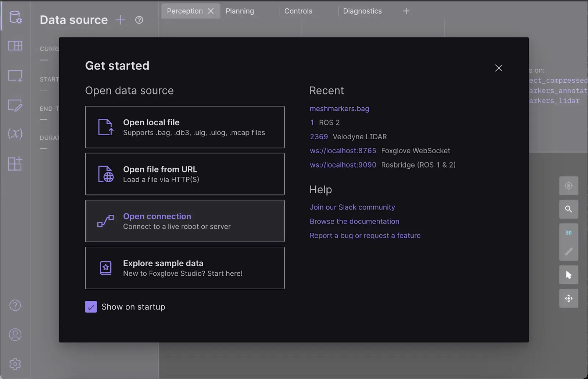Open the account profile icon
588x379 pixels.
click(x=15, y=335)
